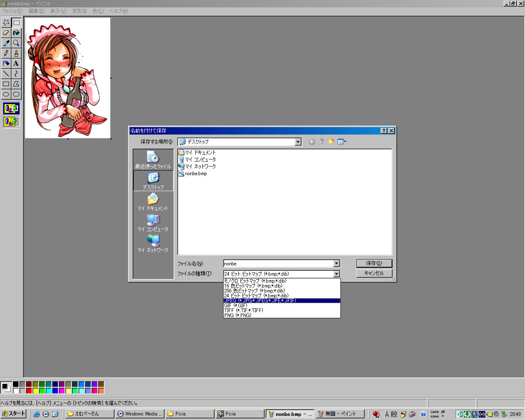
Task: Open the File menu (ファイル)
Action: 13,11
